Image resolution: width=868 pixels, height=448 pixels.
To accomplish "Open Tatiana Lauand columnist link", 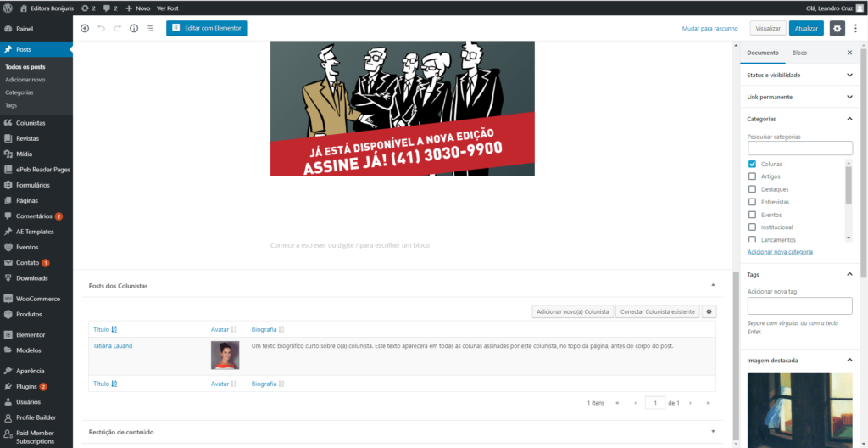I will coord(113,345).
